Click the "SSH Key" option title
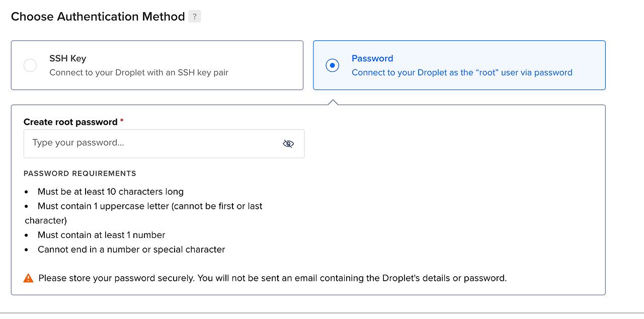 pyautogui.click(x=68, y=58)
